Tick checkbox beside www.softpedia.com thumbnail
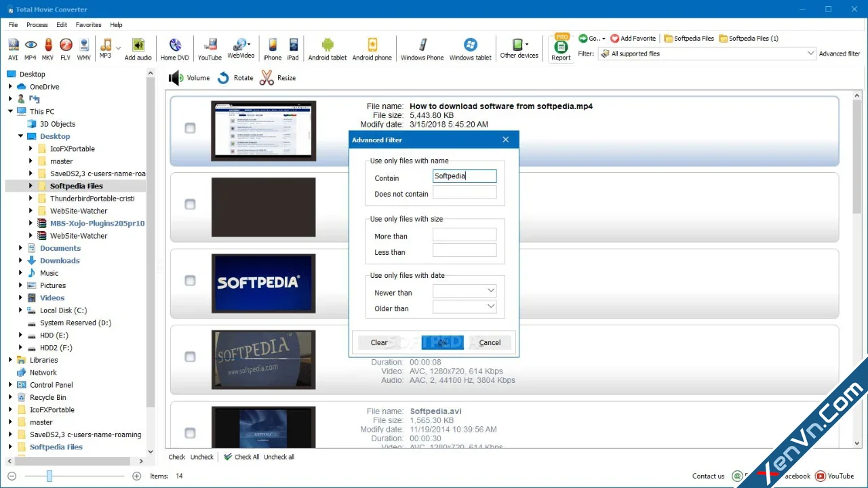This screenshot has width=868, height=488. tap(190, 357)
